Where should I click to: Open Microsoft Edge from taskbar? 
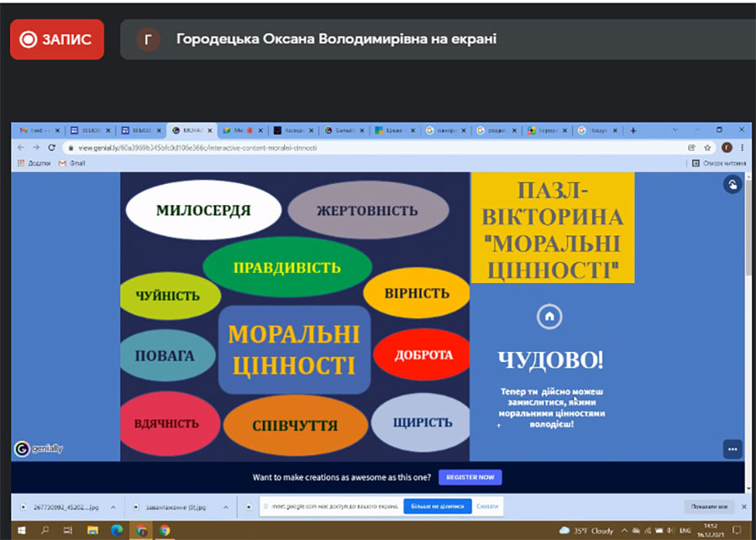[x=117, y=531]
